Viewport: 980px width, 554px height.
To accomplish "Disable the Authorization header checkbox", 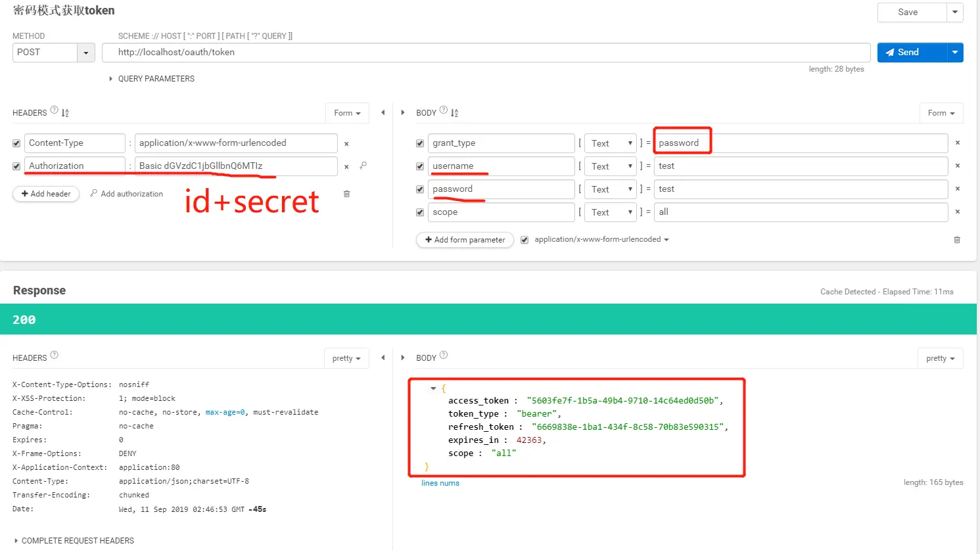I will (x=16, y=166).
